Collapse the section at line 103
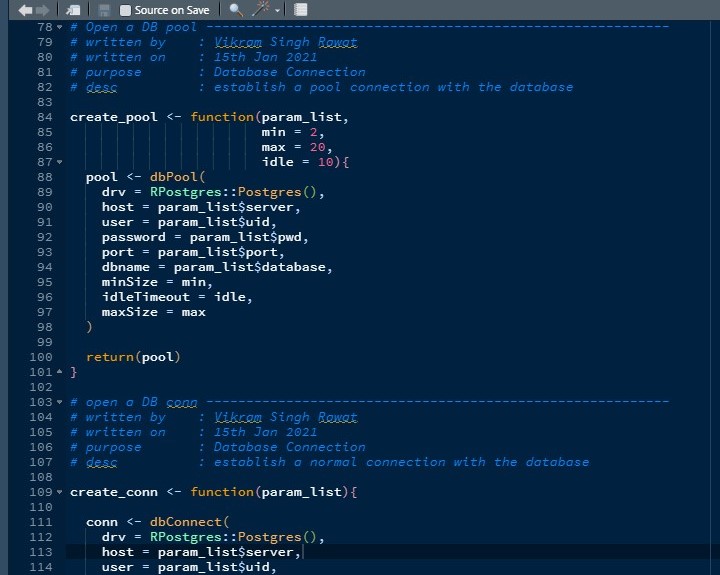The image size is (720, 575). (59, 402)
